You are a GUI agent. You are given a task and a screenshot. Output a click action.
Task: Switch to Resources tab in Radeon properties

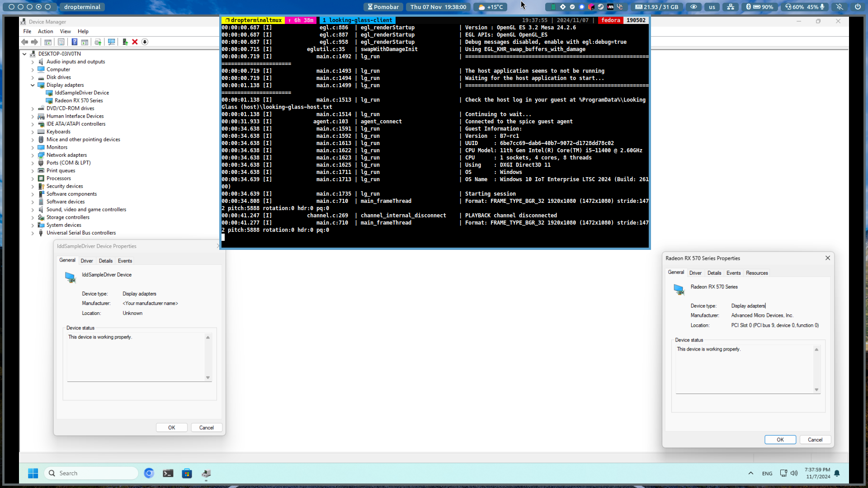tap(757, 273)
